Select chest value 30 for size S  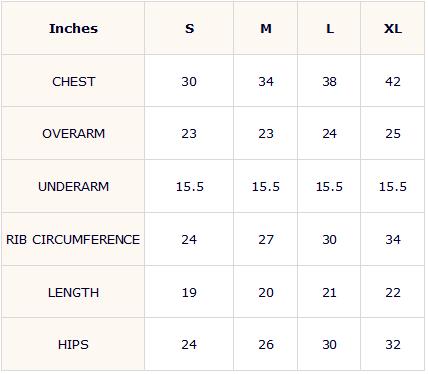coord(189,81)
